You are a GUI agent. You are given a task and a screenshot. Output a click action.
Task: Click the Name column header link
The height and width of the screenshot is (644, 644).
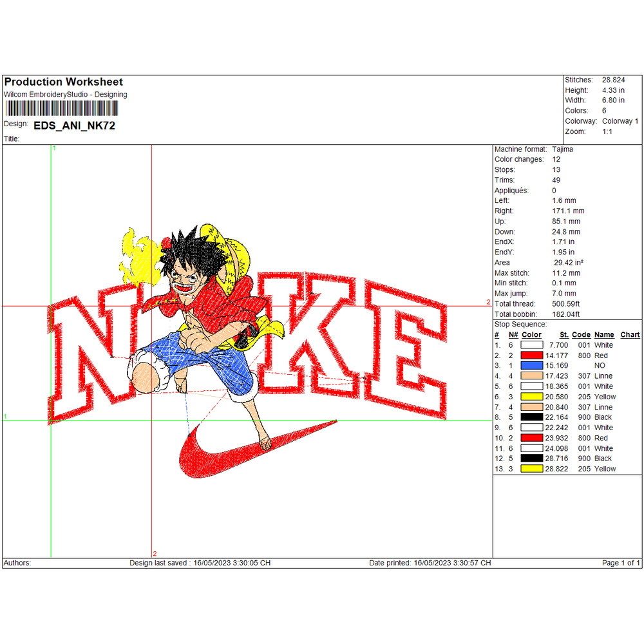604,334
